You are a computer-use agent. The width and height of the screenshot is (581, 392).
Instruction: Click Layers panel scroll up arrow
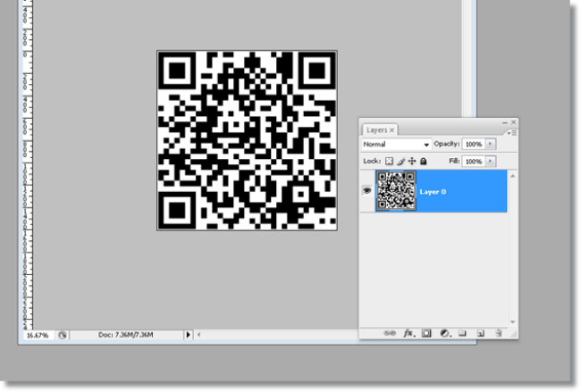513,176
